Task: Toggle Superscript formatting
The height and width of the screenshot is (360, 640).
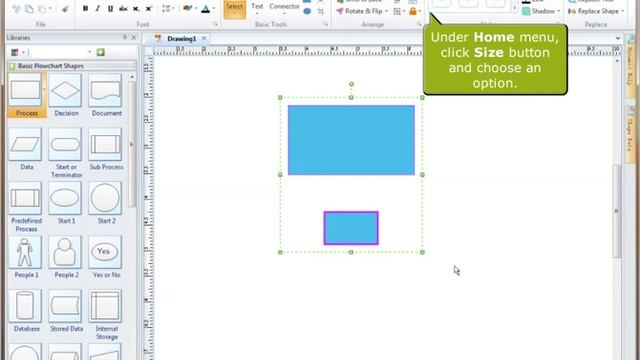Action: point(149,9)
